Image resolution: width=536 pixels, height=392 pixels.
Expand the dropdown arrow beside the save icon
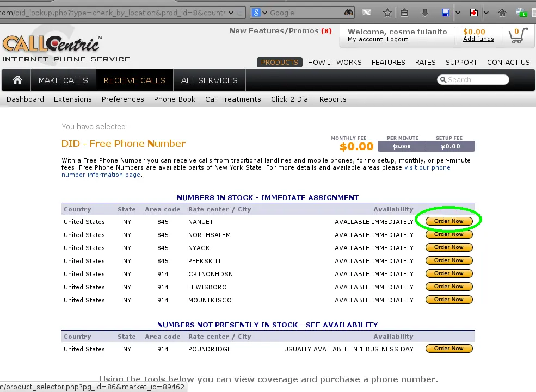(458, 12)
